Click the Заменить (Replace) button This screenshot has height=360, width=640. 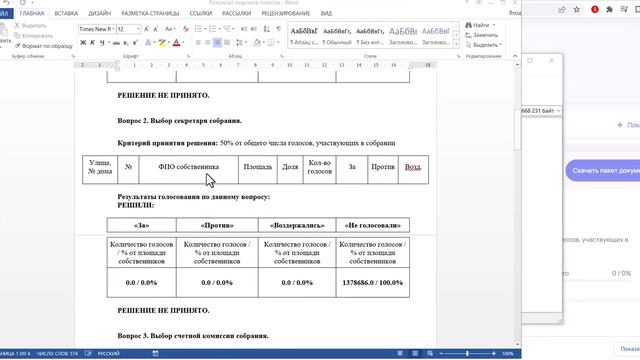pos(482,35)
